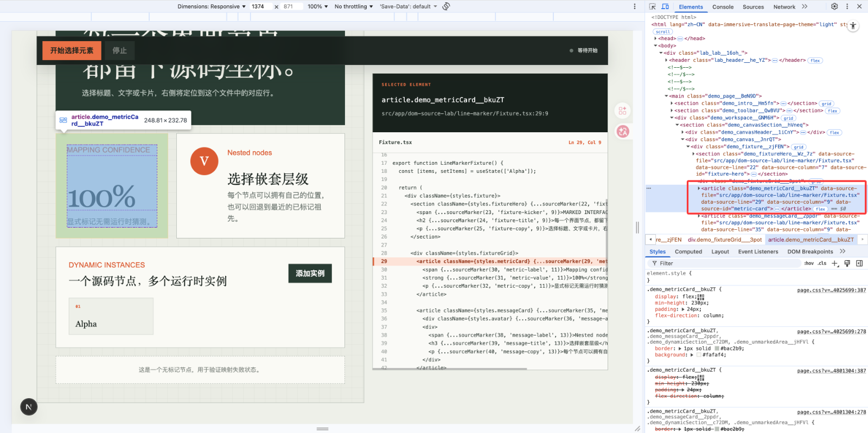Select div.demo_fixtureGrid___3pot breadcrumb
The image size is (868, 433).
(x=725, y=240)
